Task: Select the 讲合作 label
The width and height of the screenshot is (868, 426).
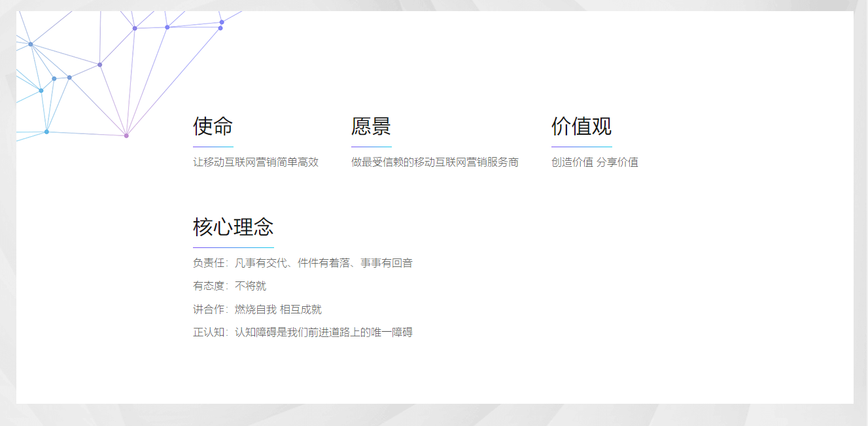Action: (x=209, y=310)
